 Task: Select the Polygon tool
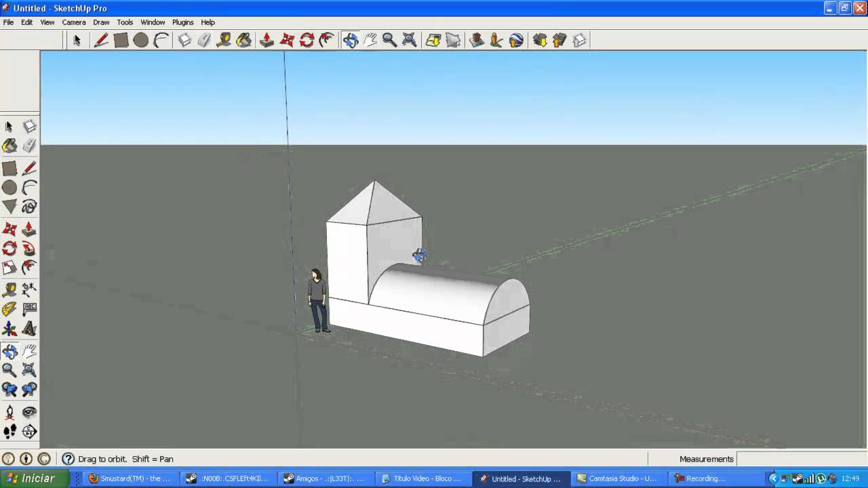(9, 207)
